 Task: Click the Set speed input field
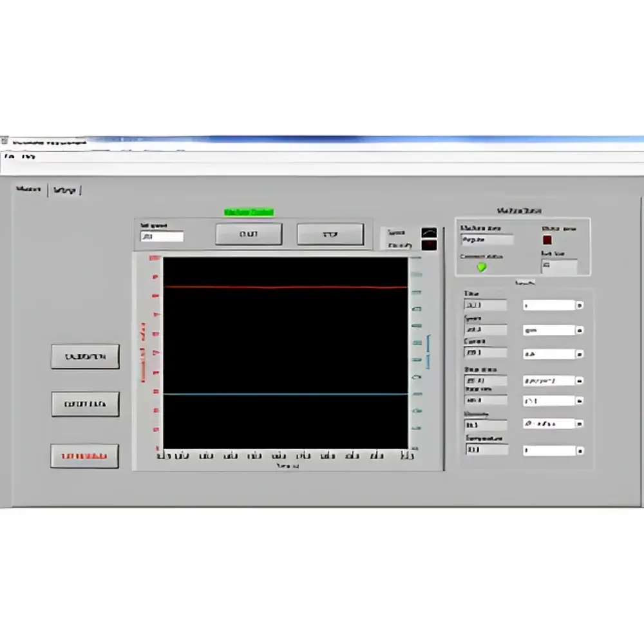(163, 236)
